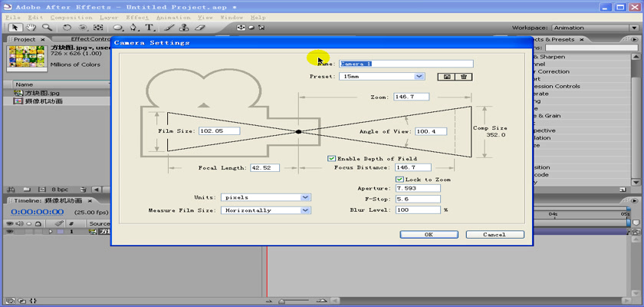Click OK in Camera Settings

click(x=429, y=234)
